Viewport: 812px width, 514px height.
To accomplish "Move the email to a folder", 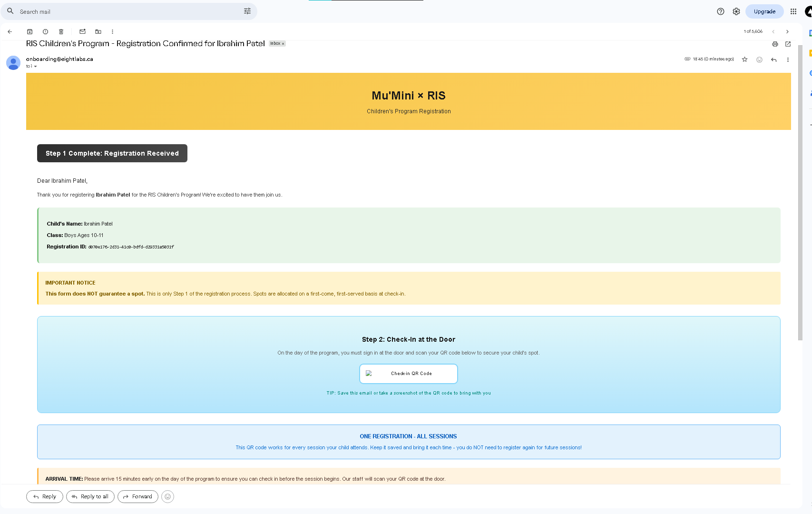I will tap(98, 31).
